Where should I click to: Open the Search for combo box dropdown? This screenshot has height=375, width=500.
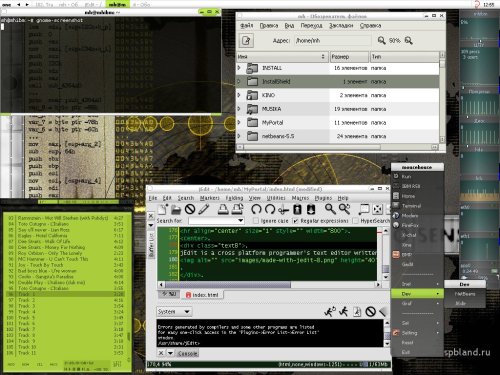pos(240,221)
